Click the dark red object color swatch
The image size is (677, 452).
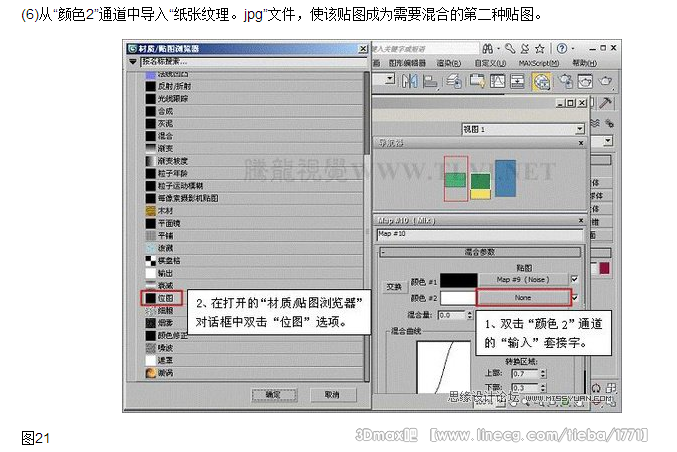tap(604, 268)
